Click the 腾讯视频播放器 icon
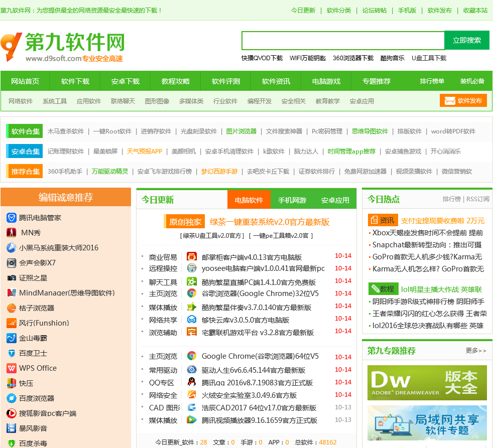 [x=191, y=420]
